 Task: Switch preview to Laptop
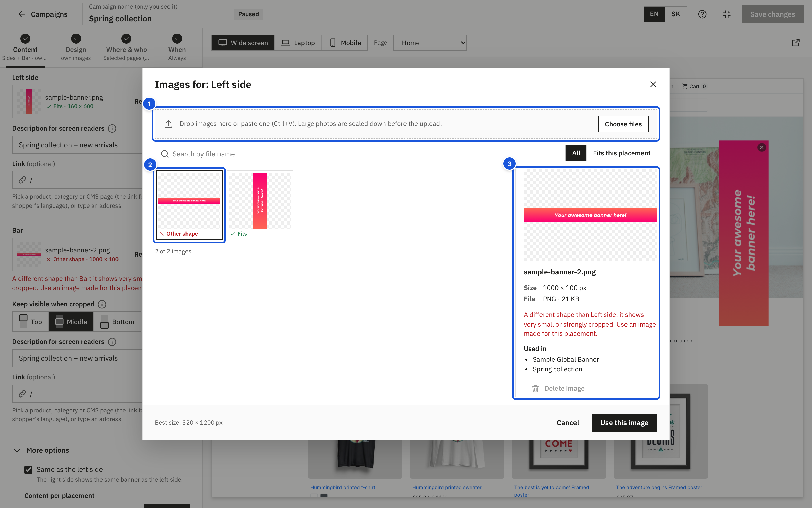pos(298,43)
